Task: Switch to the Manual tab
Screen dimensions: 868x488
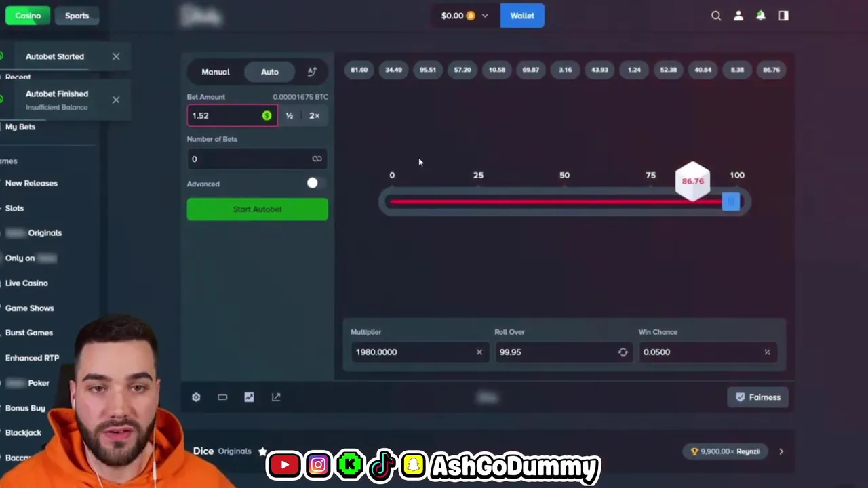Action: pos(216,72)
